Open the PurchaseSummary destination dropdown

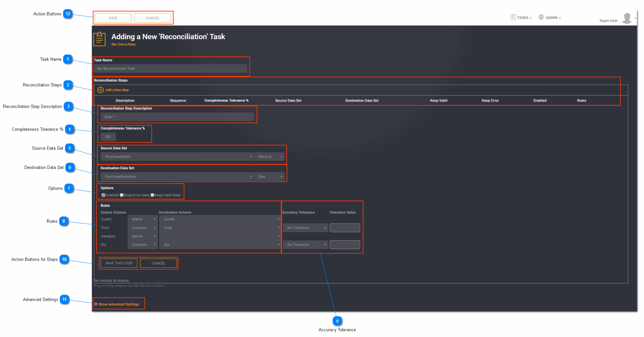click(x=177, y=176)
